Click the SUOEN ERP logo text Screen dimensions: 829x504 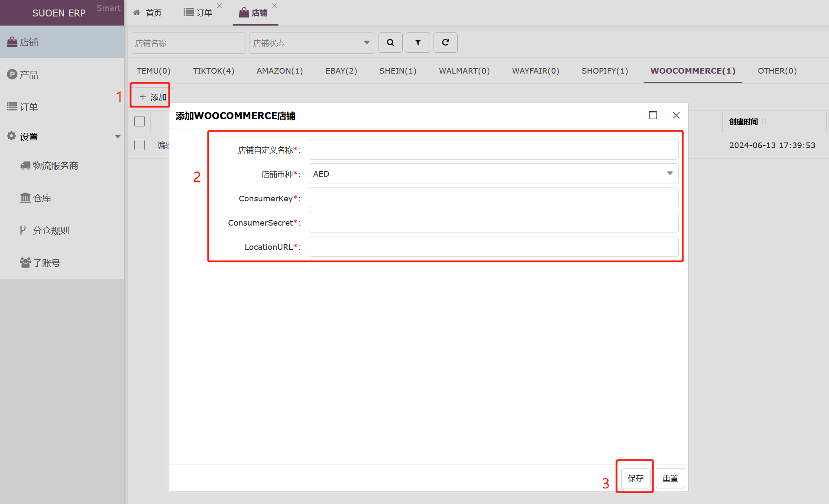pos(59,13)
